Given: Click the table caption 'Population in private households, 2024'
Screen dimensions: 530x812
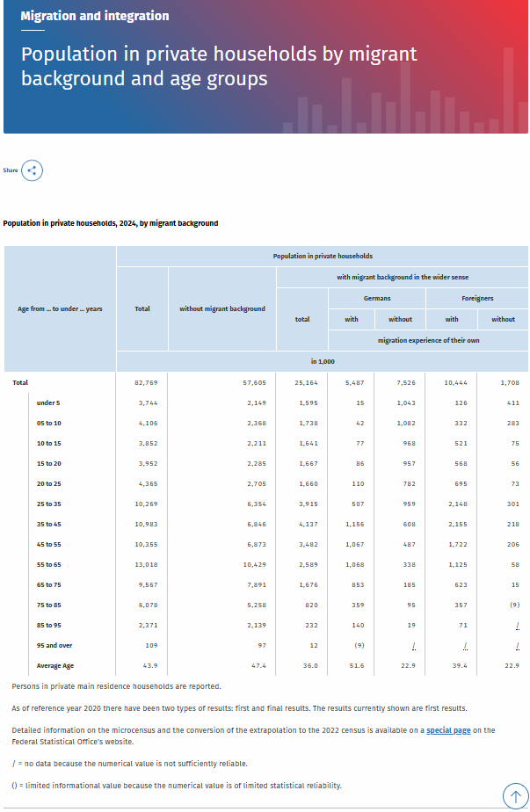Looking at the screenshot, I should 111,223.
